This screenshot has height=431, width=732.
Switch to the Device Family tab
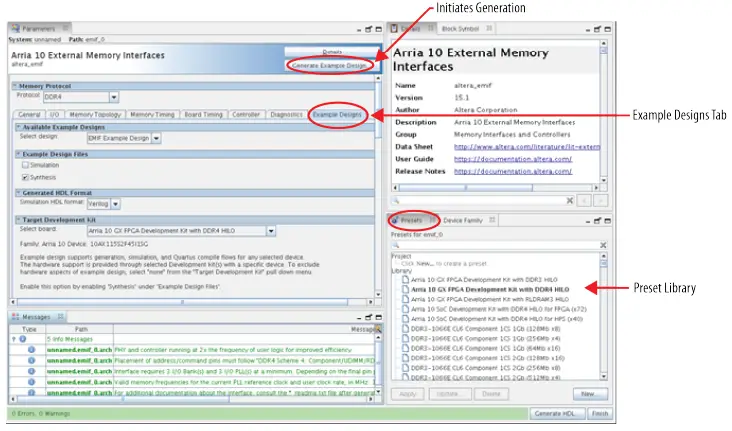coord(463,220)
